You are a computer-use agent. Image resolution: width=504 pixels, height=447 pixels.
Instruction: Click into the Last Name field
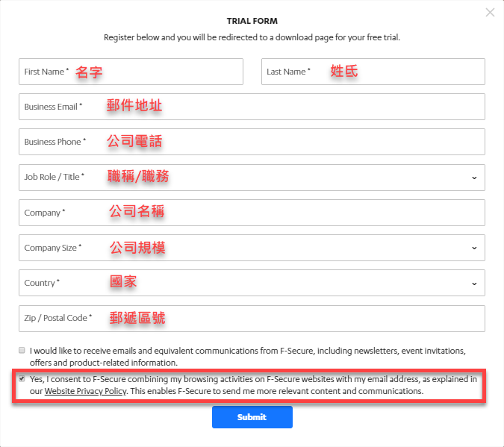pos(373,72)
